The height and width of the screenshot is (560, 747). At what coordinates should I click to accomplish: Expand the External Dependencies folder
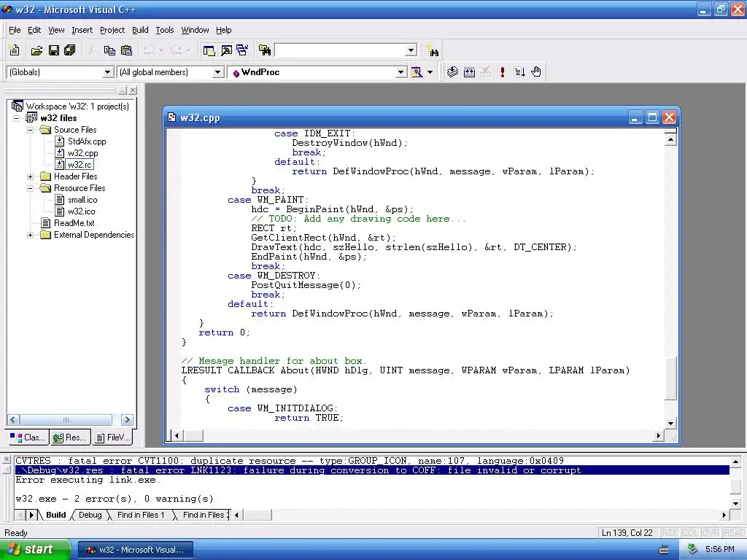coord(31,235)
